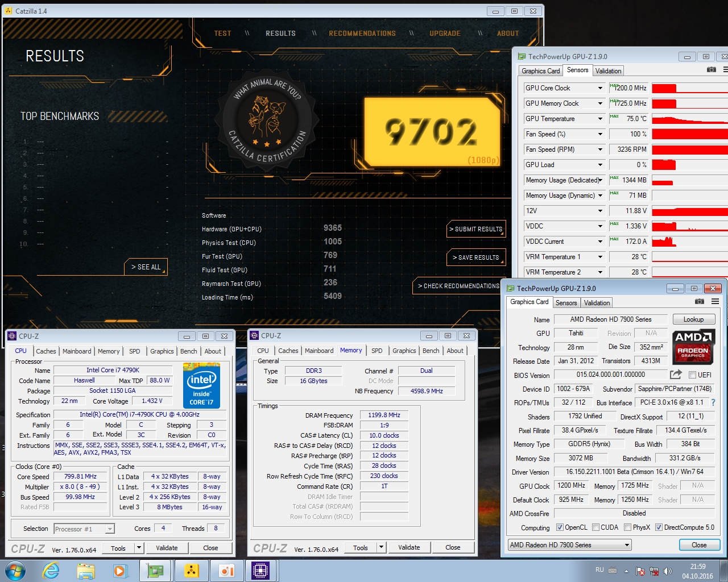
Task: Open Tools dropdown arrow in CPU-Z CPU window
Action: (x=139, y=548)
